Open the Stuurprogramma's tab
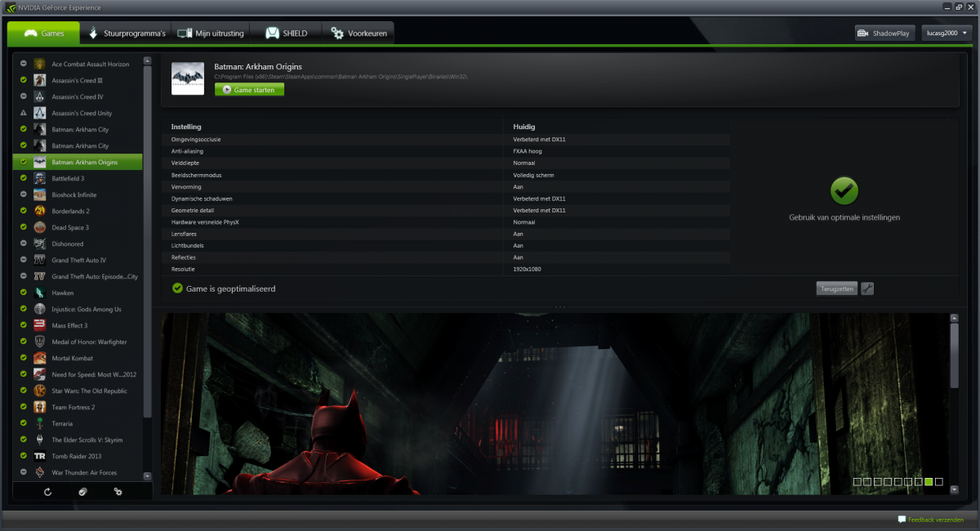The image size is (980, 531). point(127,33)
